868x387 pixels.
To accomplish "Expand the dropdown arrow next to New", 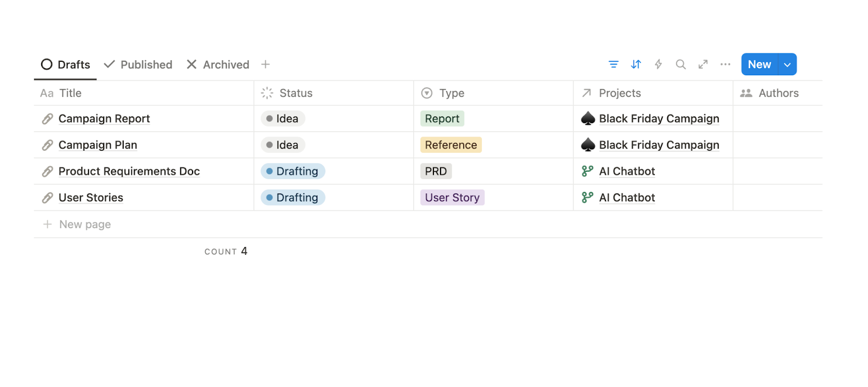I will (787, 64).
